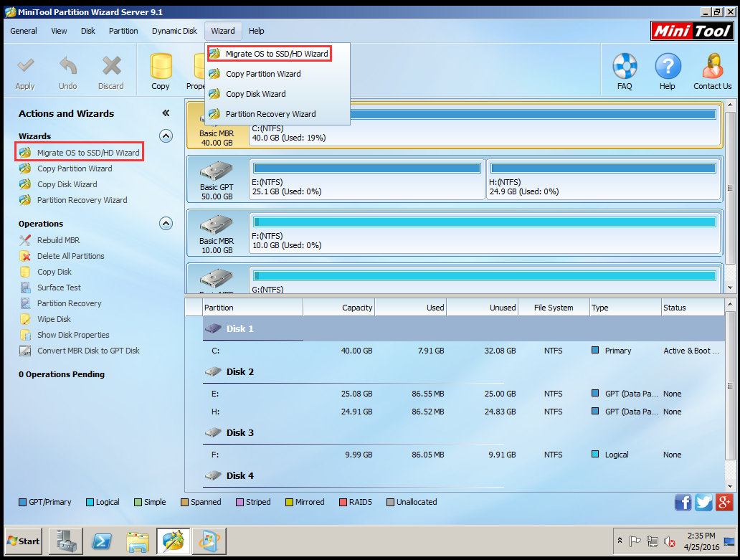Image resolution: width=740 pixels, height=560 pixels.
Task: Open the file explorer taskbar icon
Action: tap(138, 541)
